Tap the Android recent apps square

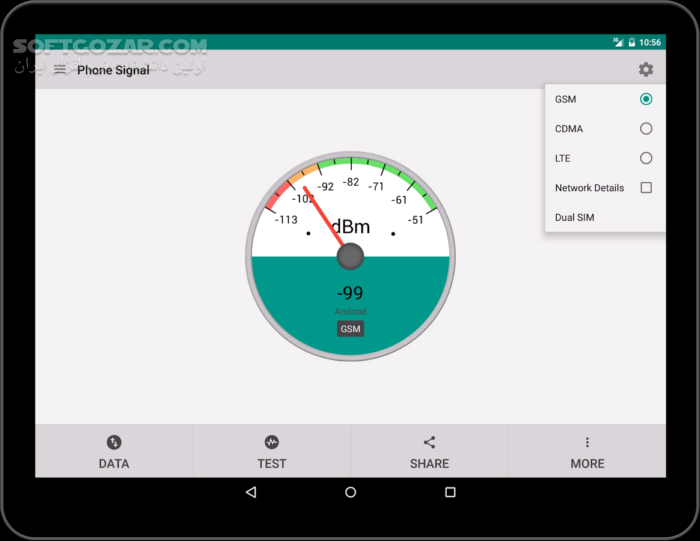click(x=450, y=492)
